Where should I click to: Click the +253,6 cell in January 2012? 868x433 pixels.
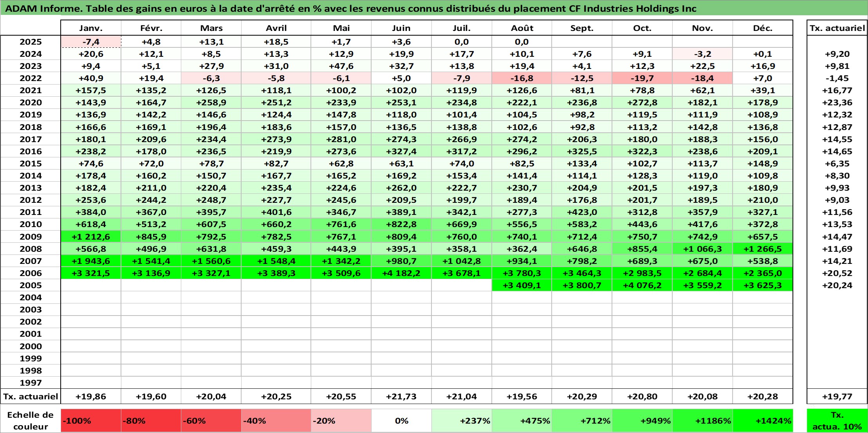pos(91,200)
